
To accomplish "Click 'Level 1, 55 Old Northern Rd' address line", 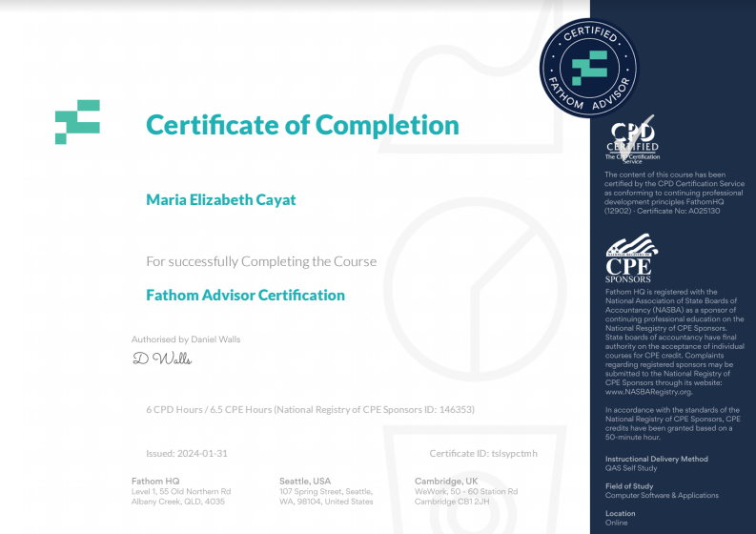I will 181,491.
